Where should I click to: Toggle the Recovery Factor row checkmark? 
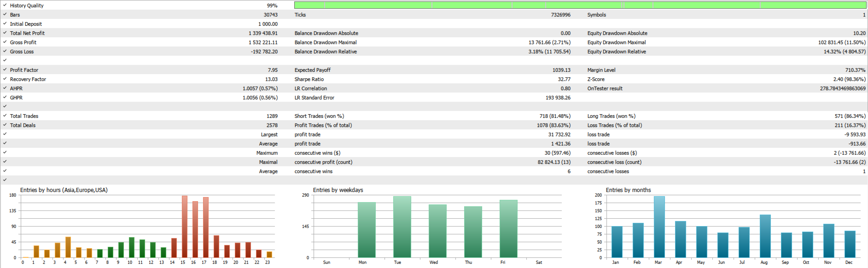pyautogui.click(x=5, y=79)
